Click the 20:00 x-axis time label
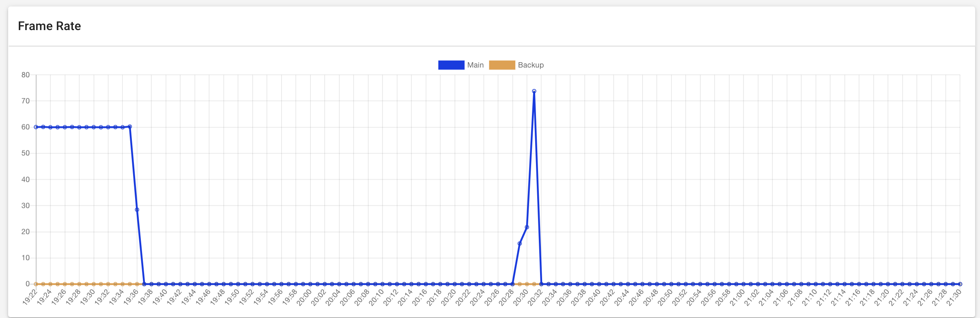Image resolution: width=980 pixels, height=318 pixels. pos(305,297)
